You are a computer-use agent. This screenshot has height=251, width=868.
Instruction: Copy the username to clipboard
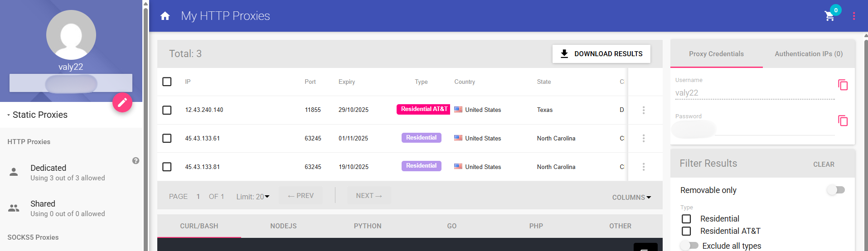point(843,85)
